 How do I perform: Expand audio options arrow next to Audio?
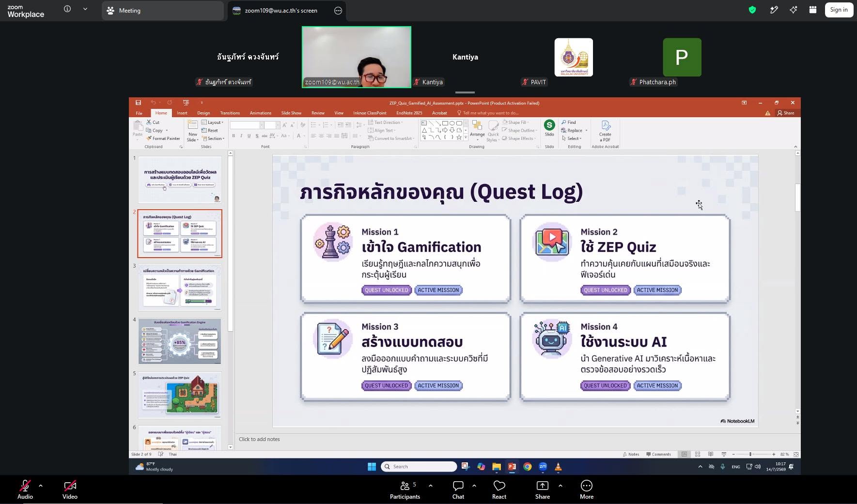point(41,485)
